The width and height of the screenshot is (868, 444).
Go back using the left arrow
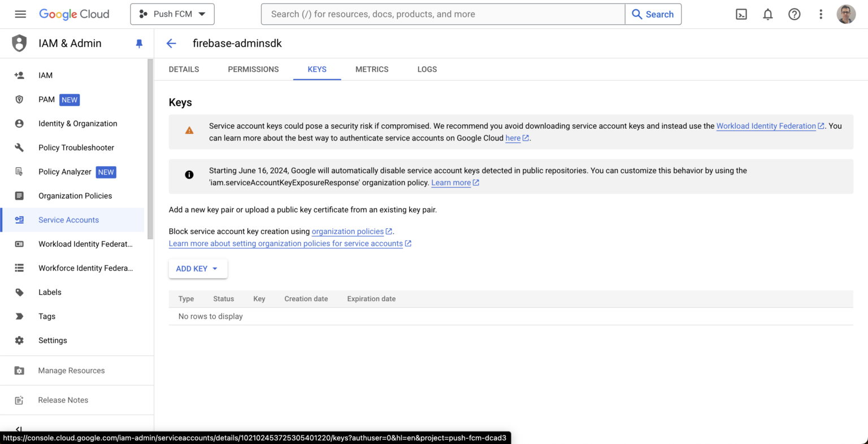click(x=171, y=43)
